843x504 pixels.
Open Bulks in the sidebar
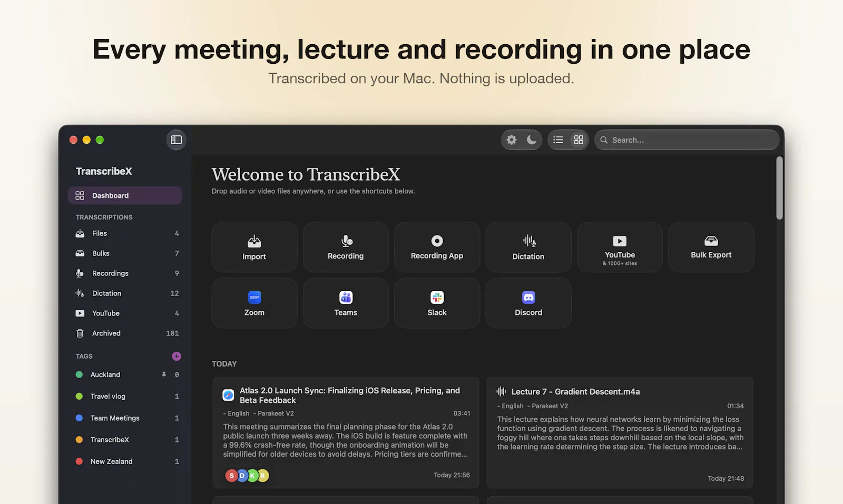tap(125, 253)
